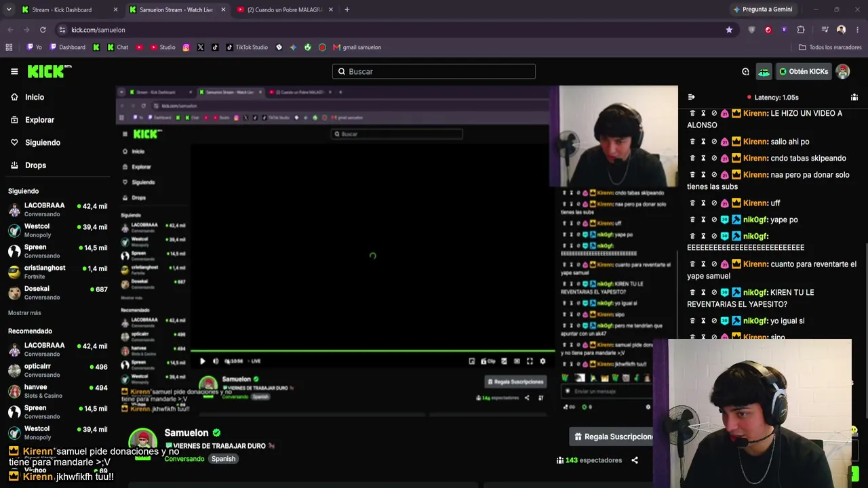The image size is (868, 488).
Task: Click Kirenn username on 'cndo tabas skipeando'
Action: click(x=755, y=159)
